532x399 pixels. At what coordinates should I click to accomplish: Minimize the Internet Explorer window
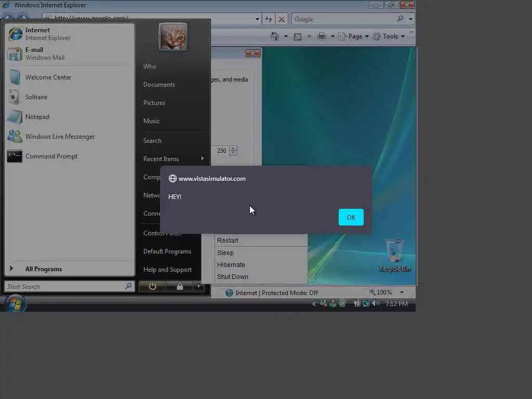click(x=376, y=5)
